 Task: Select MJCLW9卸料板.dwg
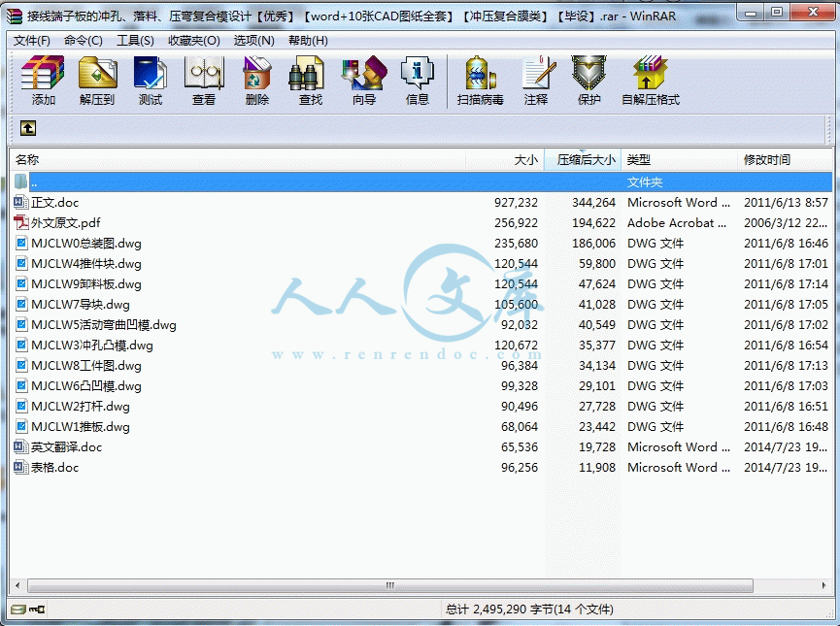[x=86, y=283]
